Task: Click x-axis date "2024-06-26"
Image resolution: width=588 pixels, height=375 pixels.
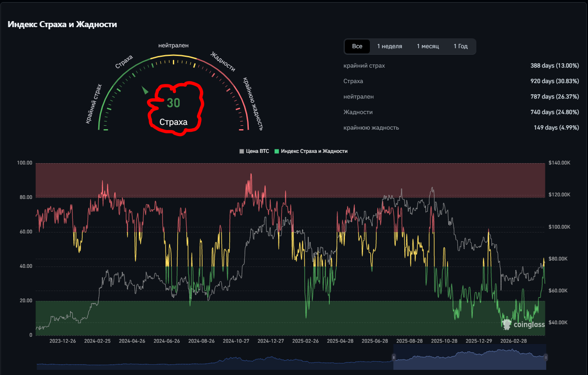Action: coord(166,341)
